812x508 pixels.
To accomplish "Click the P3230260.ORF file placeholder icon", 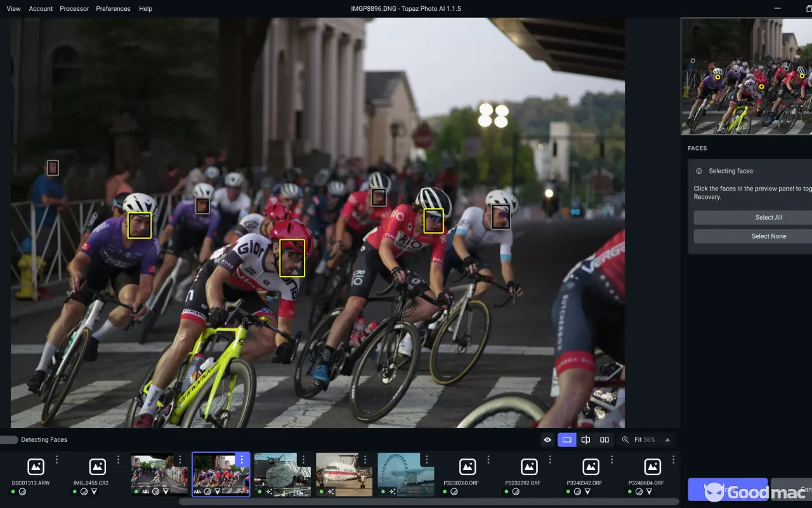I will 468,467.
